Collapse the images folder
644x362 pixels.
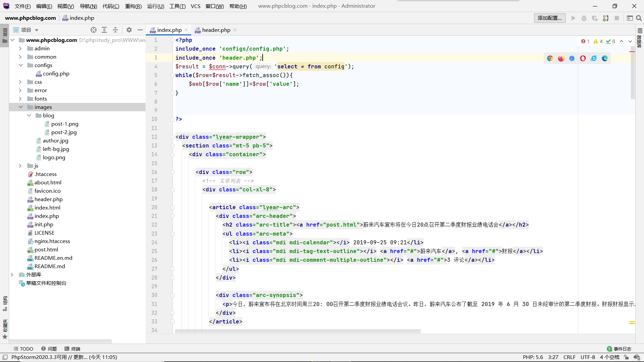point(20,107)
